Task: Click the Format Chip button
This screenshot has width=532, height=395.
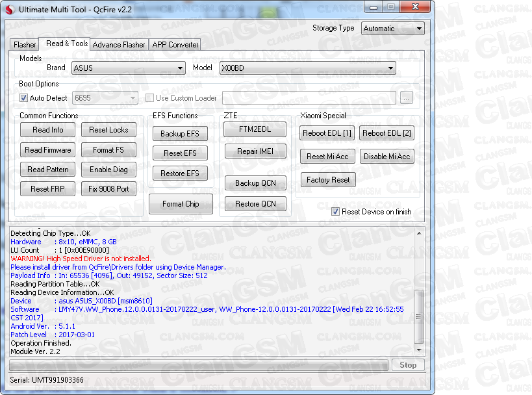Action: [181, 204]
